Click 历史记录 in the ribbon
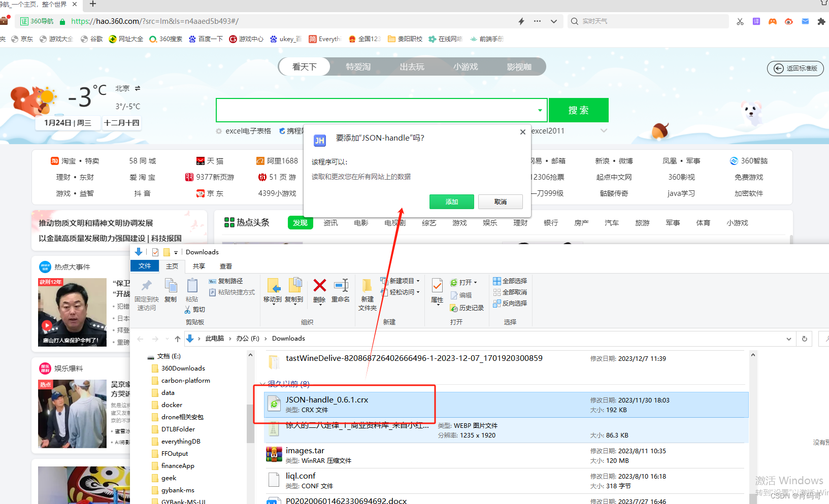This screenshot has height=504, width=829. (x=467, y=308)
